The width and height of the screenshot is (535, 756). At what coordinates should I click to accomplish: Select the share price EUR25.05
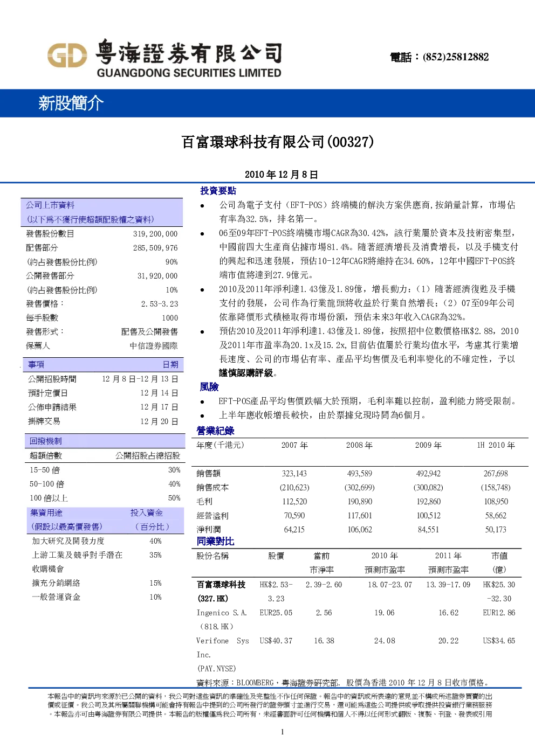pos(276,613)
